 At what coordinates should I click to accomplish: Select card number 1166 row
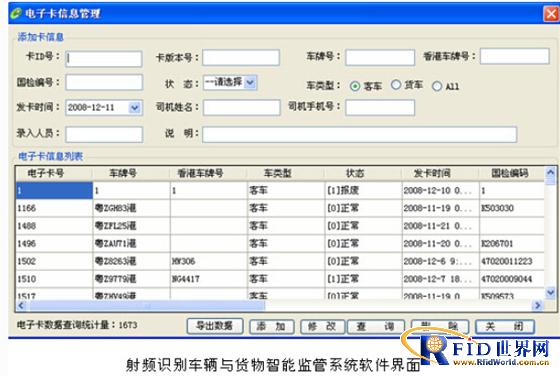(x=280, y=208)
